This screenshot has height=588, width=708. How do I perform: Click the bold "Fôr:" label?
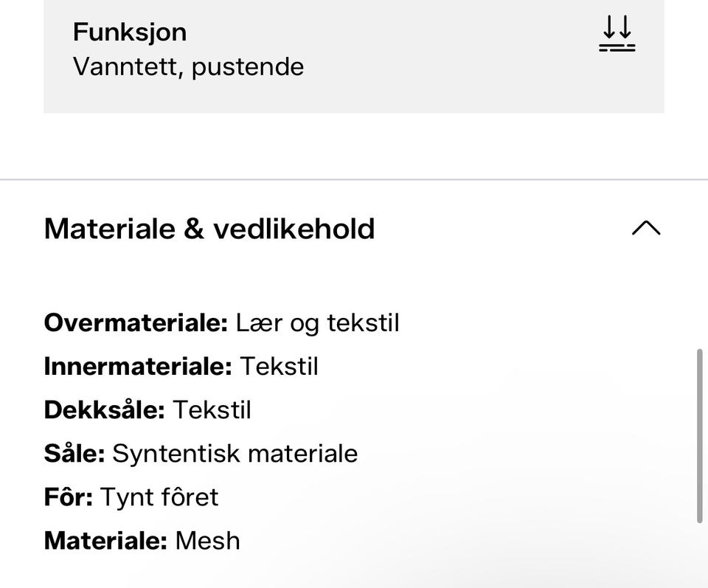pyautogui.click(x=68, y=497)
